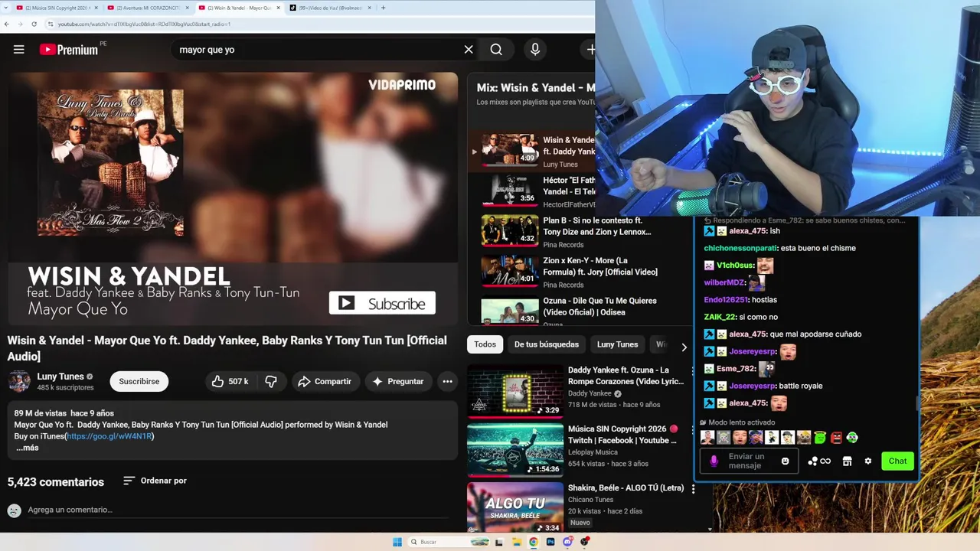This screenshot has height=551, width=980.
Task: Open the Luny Tunes channel name link
Action: [60, 377]
